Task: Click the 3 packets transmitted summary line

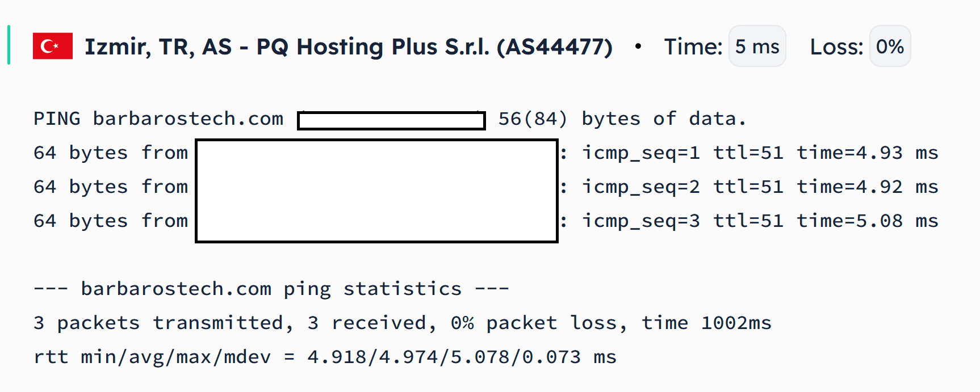Action: tap(403, 323)
